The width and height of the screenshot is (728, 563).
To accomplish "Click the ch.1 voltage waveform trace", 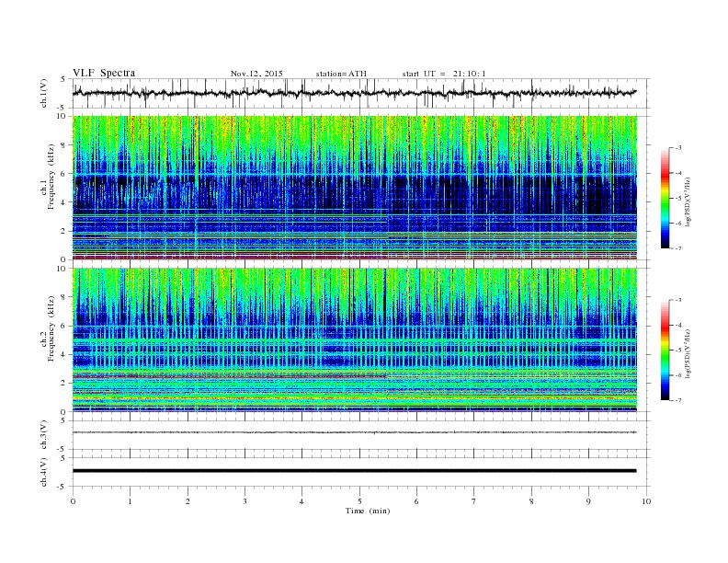I will [x=354, y=93].
